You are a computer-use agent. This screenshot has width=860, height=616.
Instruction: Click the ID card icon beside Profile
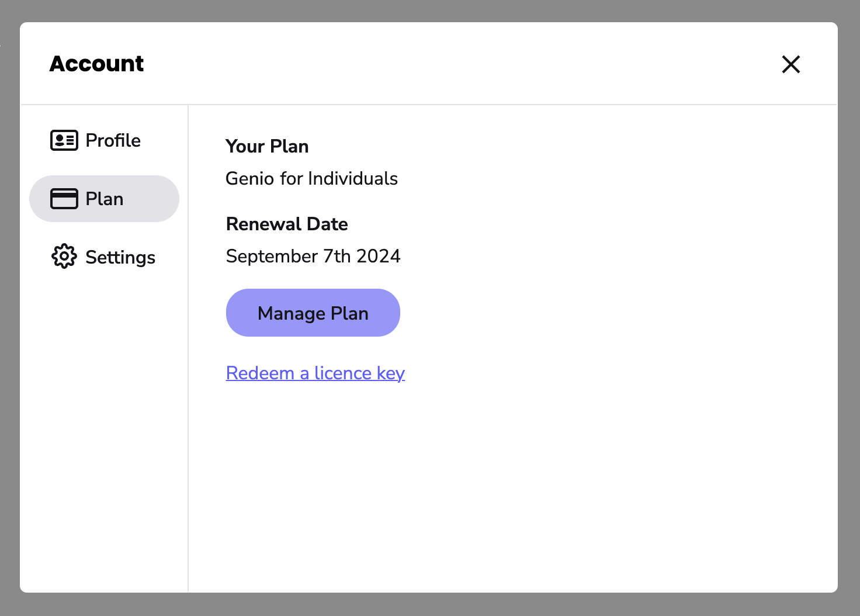(64, 140)
